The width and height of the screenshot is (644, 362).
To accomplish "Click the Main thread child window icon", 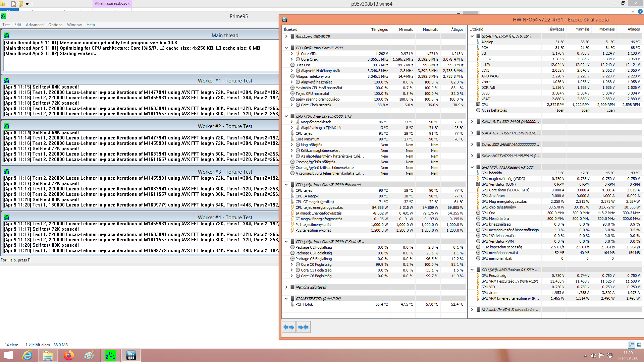I will (7, 35).
